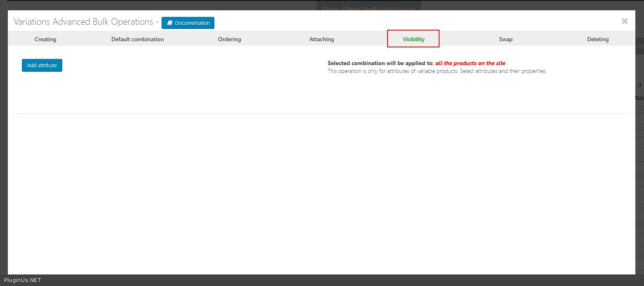Click the Add attribute button
The width and height of the screenshot is (644, 286).
click(42, 65)
